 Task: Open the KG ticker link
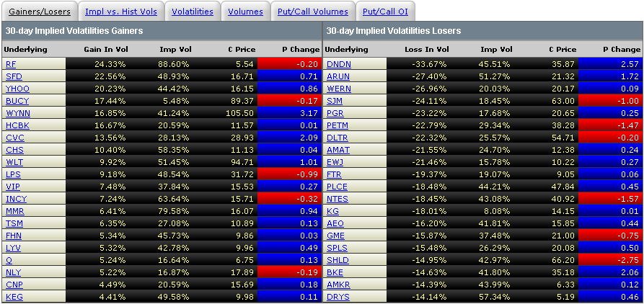[332, 211]
